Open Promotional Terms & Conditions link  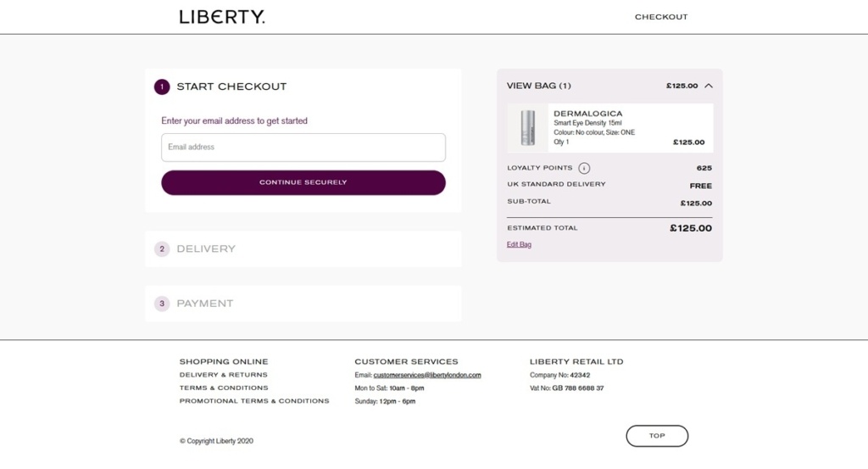point(254,401)
